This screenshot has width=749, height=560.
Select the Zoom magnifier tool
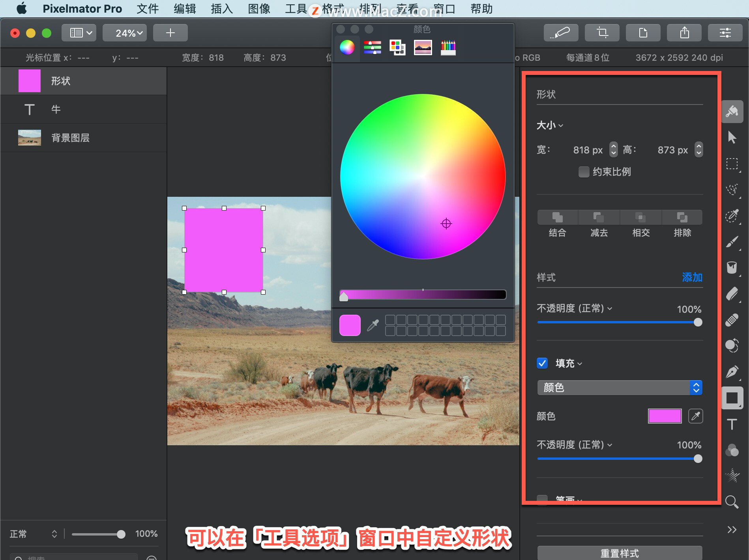tap(732, 502)
